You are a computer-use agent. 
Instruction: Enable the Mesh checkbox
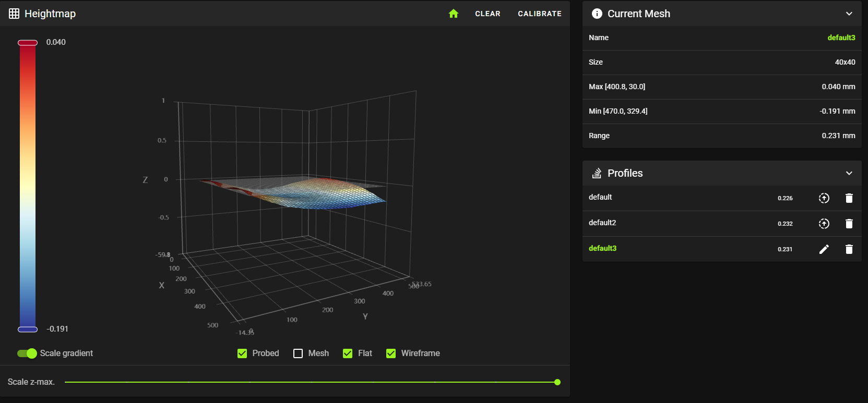pos(298,353)
